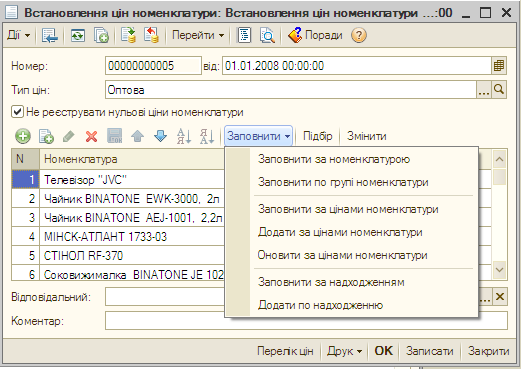521x369 pixels.
Task: Click the Номенклатура column header
Action: pyautogui.click(x=132, y=159)
